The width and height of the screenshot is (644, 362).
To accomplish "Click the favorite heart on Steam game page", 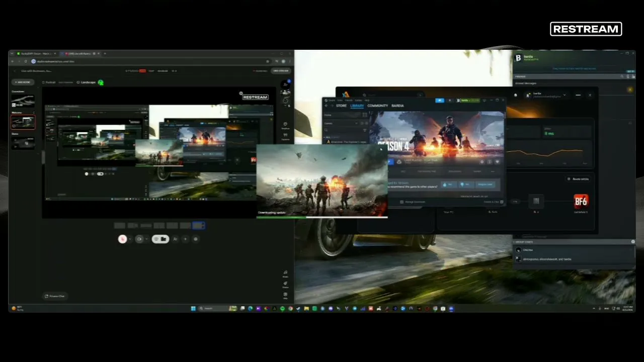I will click(497, 162).
